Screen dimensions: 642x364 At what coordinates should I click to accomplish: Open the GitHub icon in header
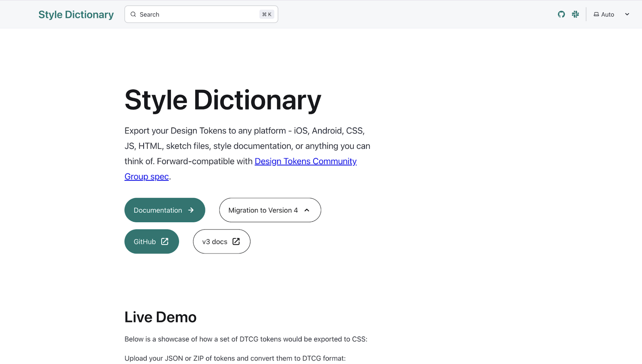(561, 14)
